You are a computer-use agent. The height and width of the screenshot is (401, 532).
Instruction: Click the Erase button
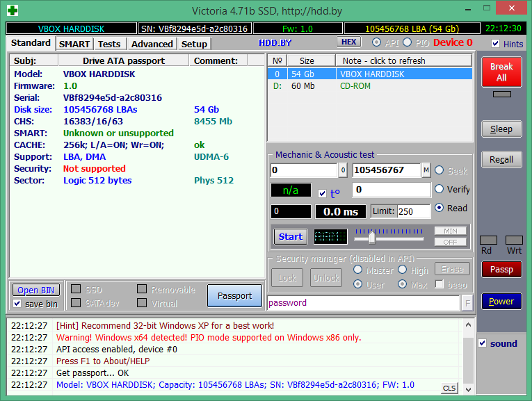click(452, 269)
